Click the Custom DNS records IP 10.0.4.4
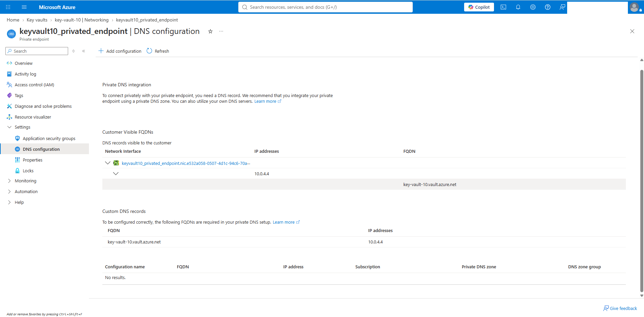 [x=375, y=242]
